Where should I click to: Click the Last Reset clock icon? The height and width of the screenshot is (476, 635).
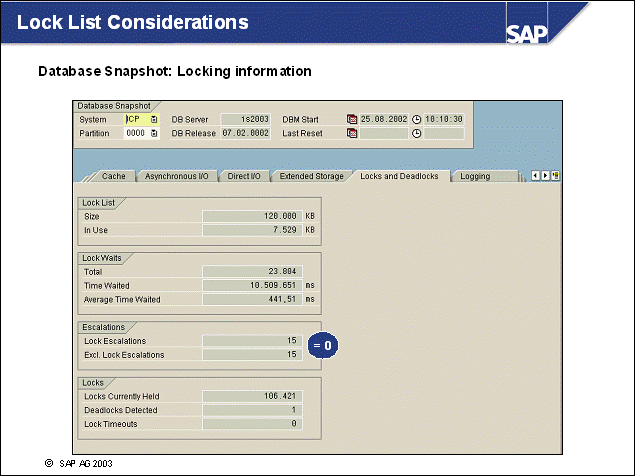click(417, 132)
